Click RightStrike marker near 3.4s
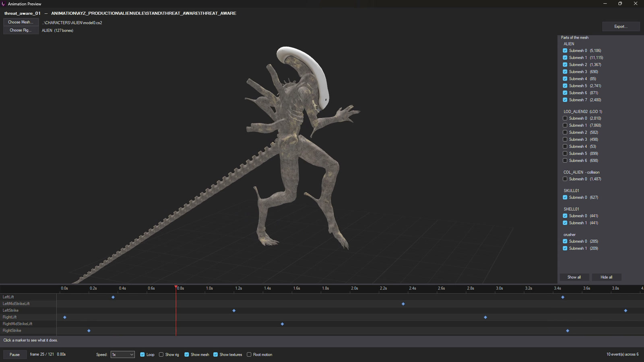644x362 pixels. tap(568, 331)
